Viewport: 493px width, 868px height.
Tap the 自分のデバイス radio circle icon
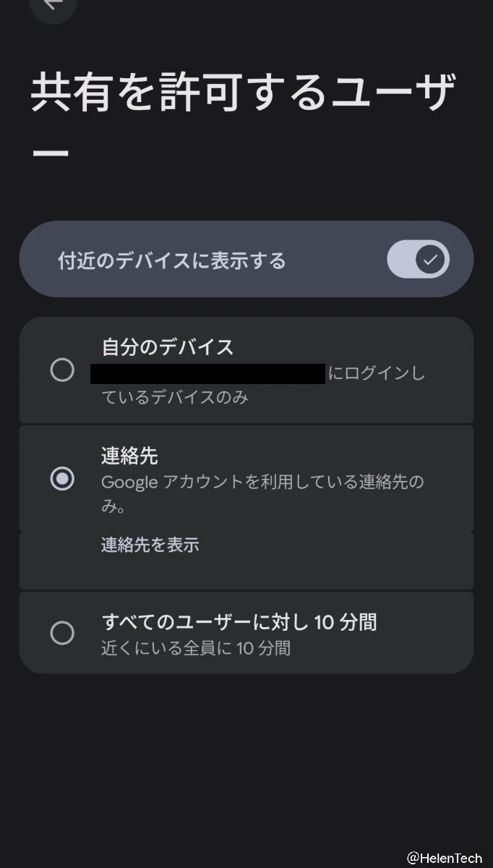tap(63, 370)
